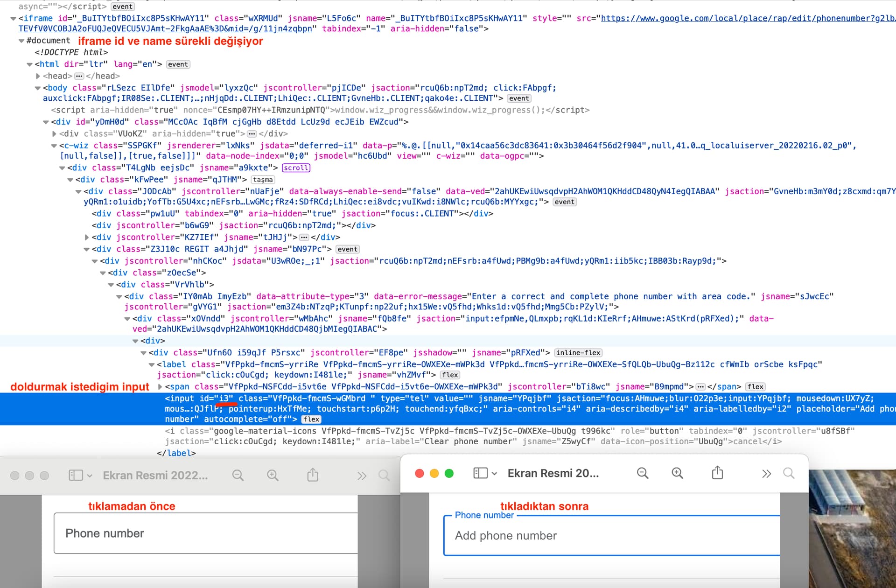Click flex badge on span B9mpmd

click(755, 387)
